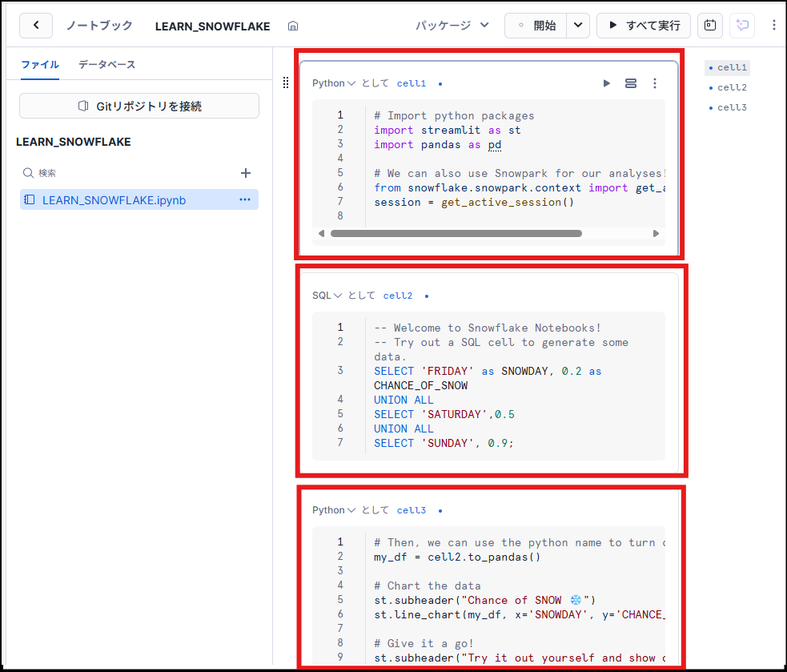787x672 pixels.
Task: Open the top-right vertical ellipsis menu
Action: pos(774,25)
